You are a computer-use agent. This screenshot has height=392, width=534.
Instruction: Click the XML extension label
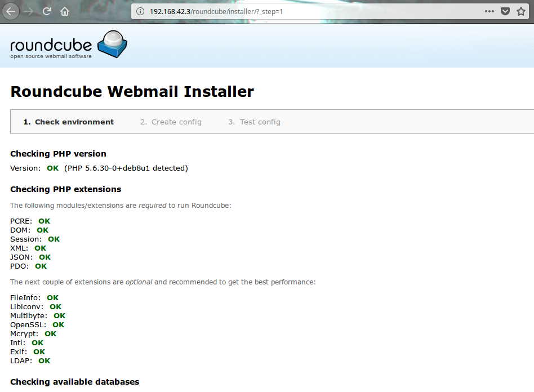tap(19, 248)
